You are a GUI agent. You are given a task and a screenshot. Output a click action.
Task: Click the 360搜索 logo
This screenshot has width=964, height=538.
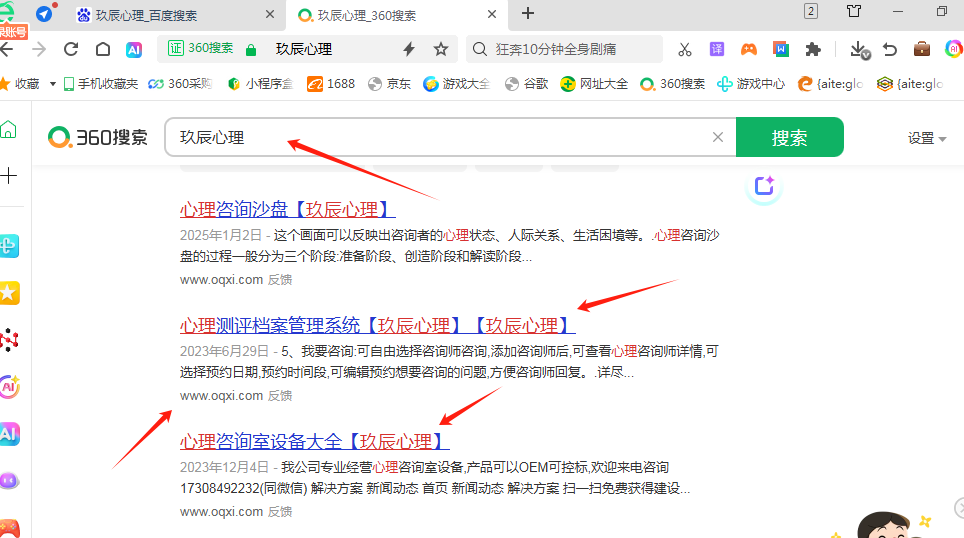[98, 137]
